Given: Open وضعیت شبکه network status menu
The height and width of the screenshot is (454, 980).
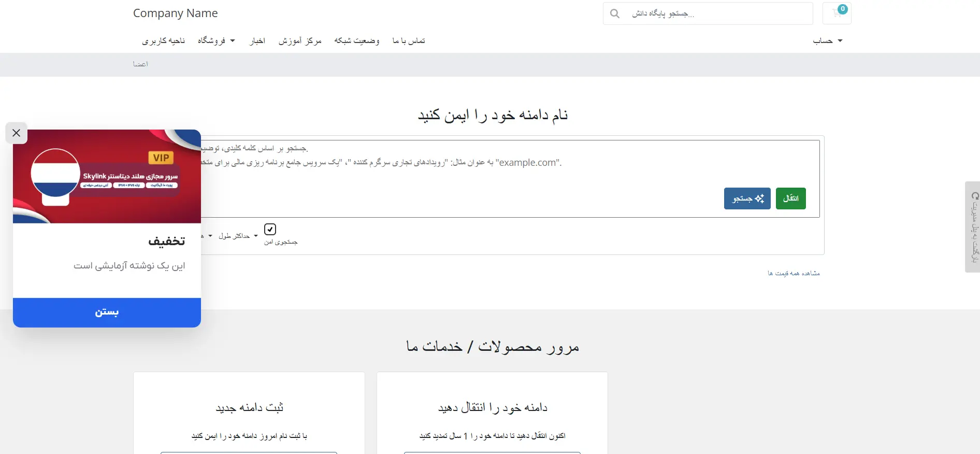Looking at the screenshot, I should pos(357,40).
